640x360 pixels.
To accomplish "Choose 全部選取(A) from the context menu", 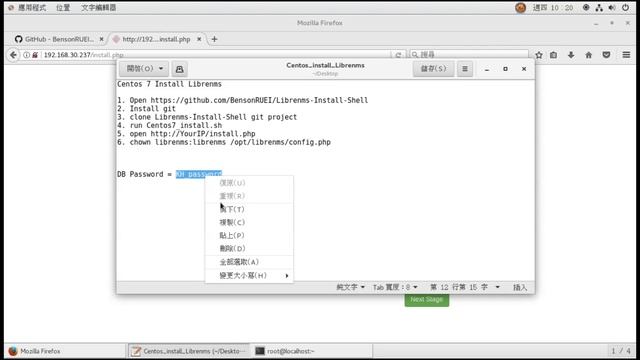I will [249, 262].
